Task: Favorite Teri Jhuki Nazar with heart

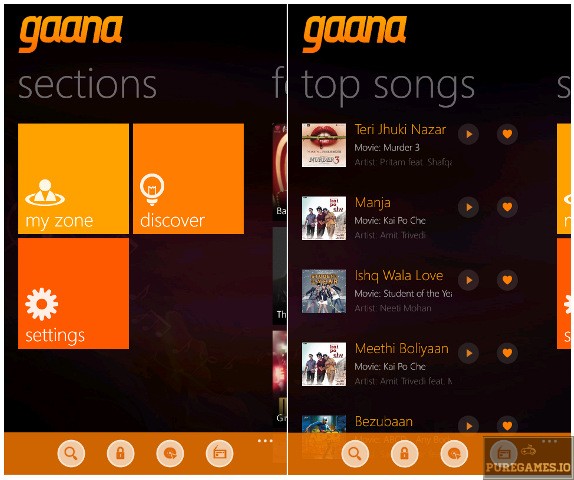Action: pyautogui.click(x=507, y=134)
